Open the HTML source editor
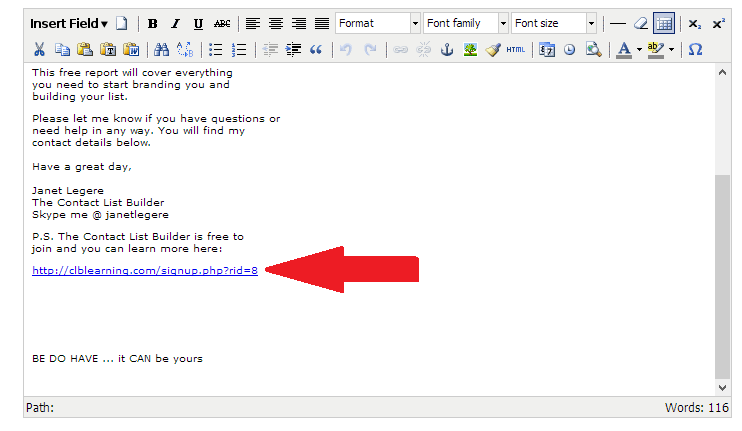Image resolution: width=742 pixels, height=431 pixels. (515, 49)
